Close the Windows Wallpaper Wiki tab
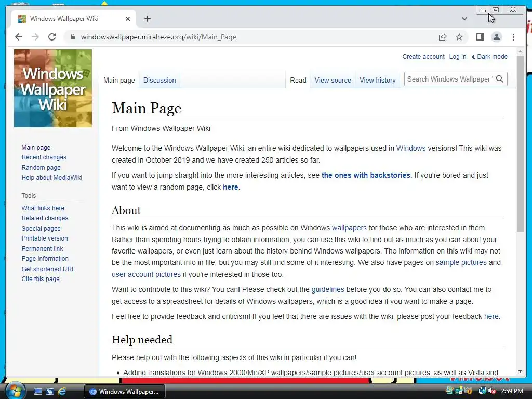 click(x=128, y=19)
